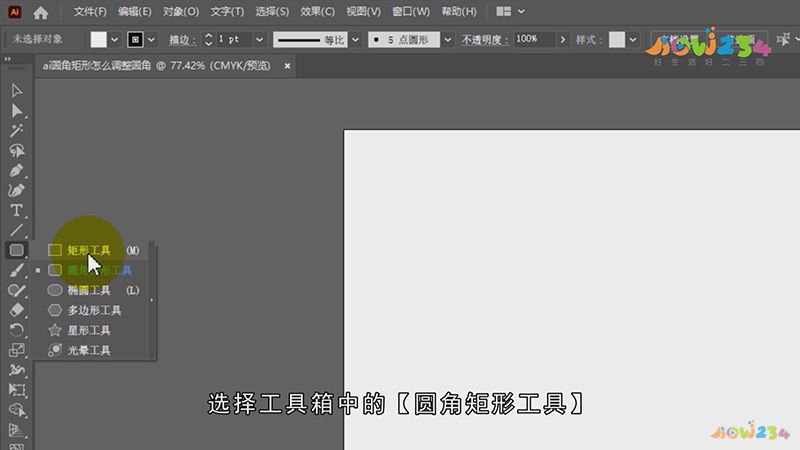800x450 pixels.
Task: Select the Lasso tool
Action: [16, 151]
